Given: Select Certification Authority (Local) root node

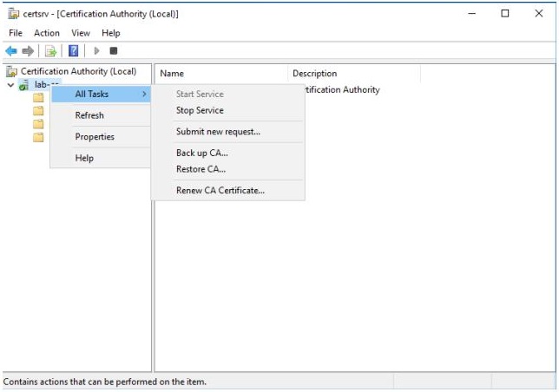Looking at the screenshot, I should (78, 71).
